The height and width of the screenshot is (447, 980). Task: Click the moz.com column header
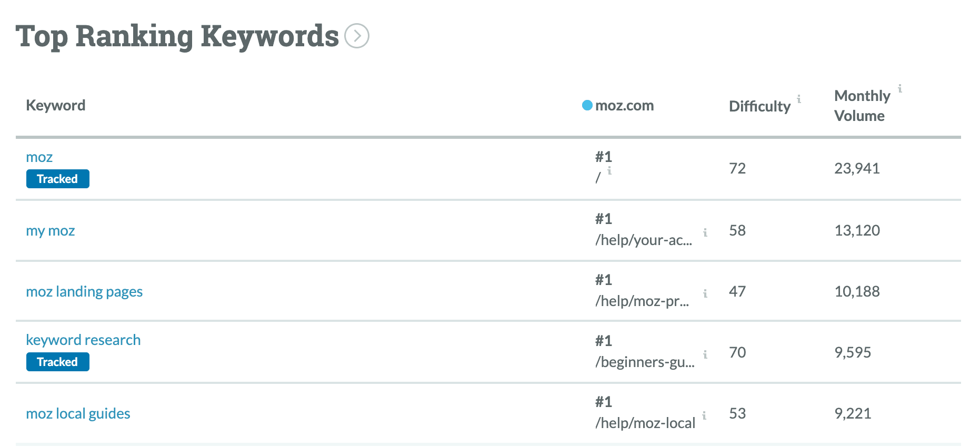tap(624, 105)
